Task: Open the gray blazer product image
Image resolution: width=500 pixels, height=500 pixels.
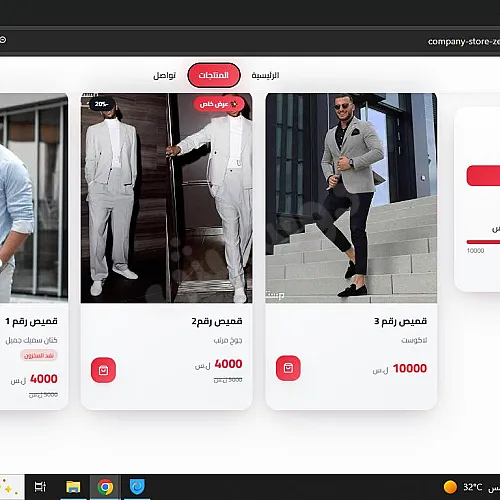Action: (x=351, y=198)
